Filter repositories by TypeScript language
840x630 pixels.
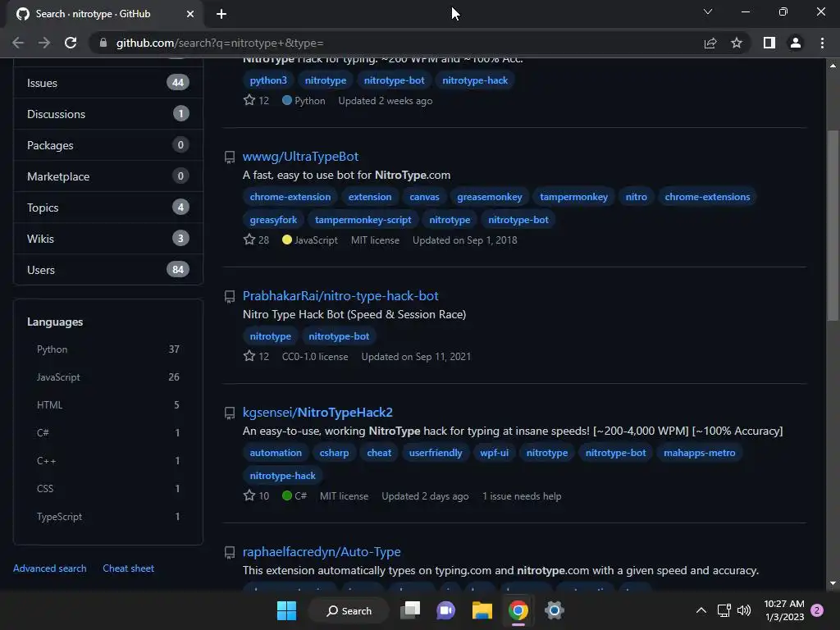tap(107, 517)
